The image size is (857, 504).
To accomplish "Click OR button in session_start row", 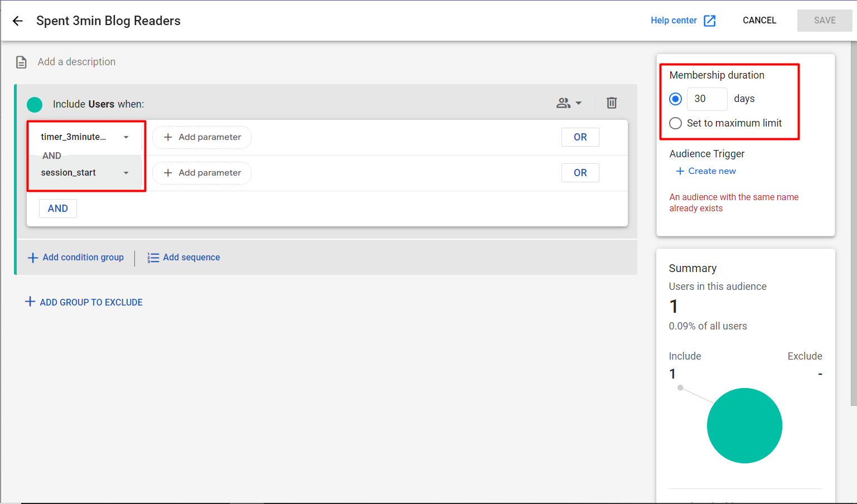I will coord(580,173).
